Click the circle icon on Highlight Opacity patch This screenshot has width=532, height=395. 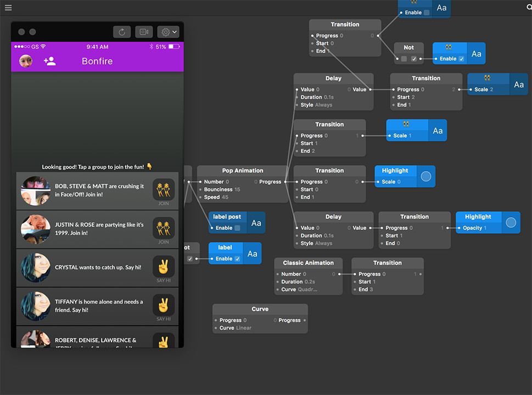tap(511, 223)
